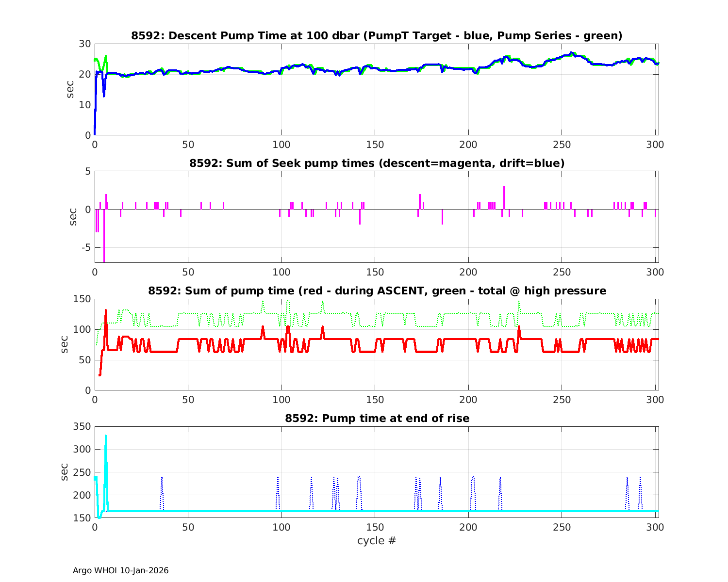Viewport: 728px width, 582px height.
Task: Click the Pump time at end of rise title
Action: tap(377, 418)
